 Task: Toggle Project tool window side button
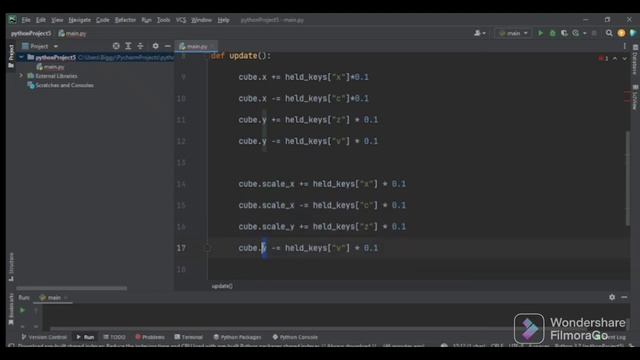click(x=11, y=56)
